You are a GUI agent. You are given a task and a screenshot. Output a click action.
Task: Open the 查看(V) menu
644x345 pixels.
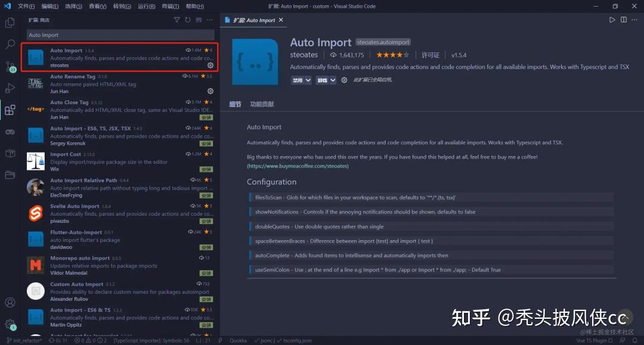pyautogui.click(x=97, y=6)
